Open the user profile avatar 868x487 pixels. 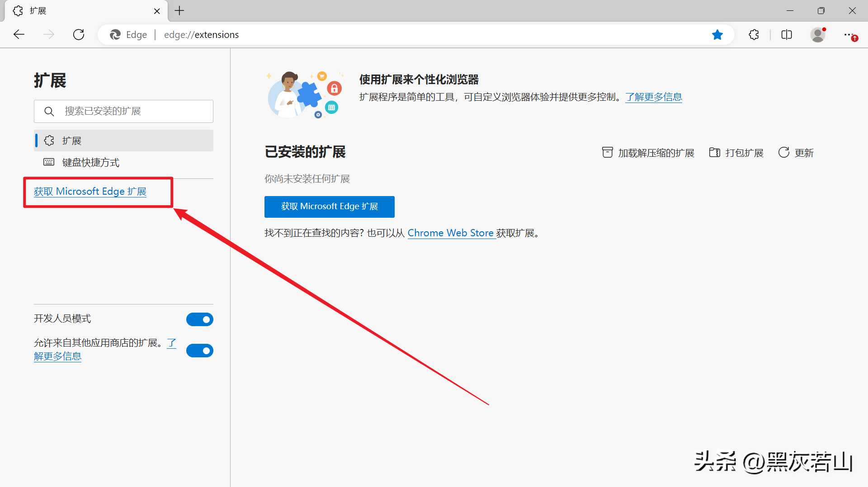coord(818,35)
